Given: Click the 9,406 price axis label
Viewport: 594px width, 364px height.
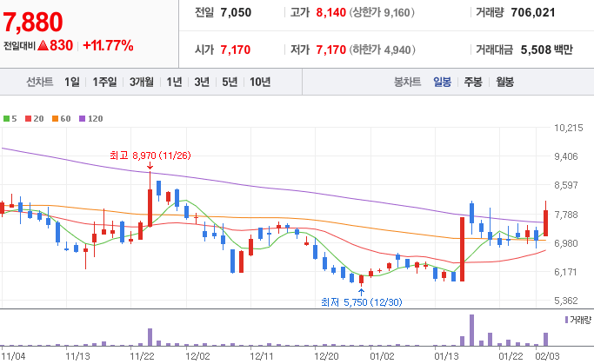Looking at the screenshot, I should pyautogui.click(x=566, y=156).
